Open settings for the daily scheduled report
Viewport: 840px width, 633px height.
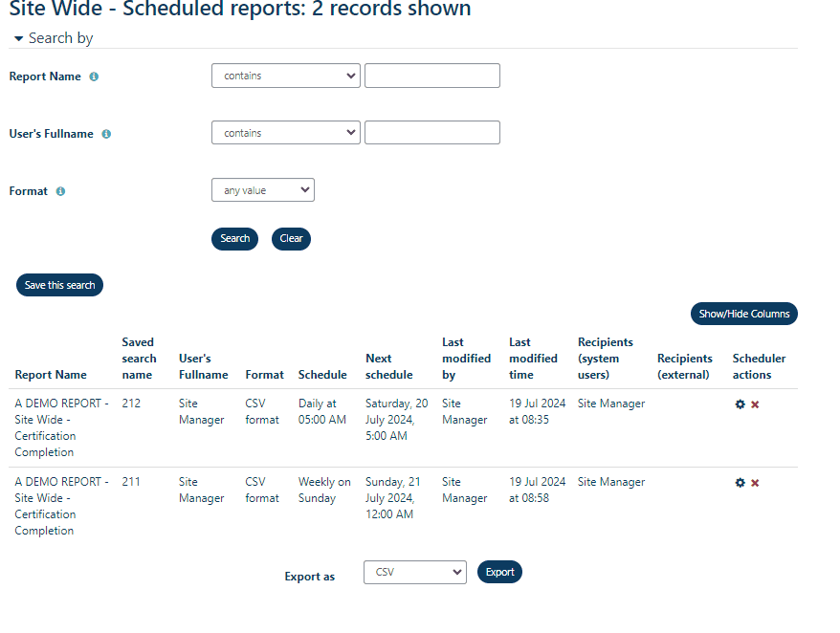coord(740,404)
